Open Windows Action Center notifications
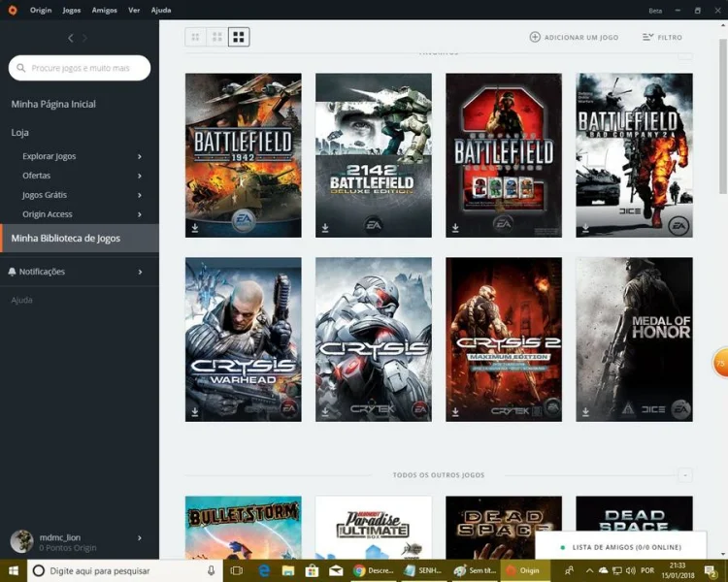The image size is (728, 582). 711,570
